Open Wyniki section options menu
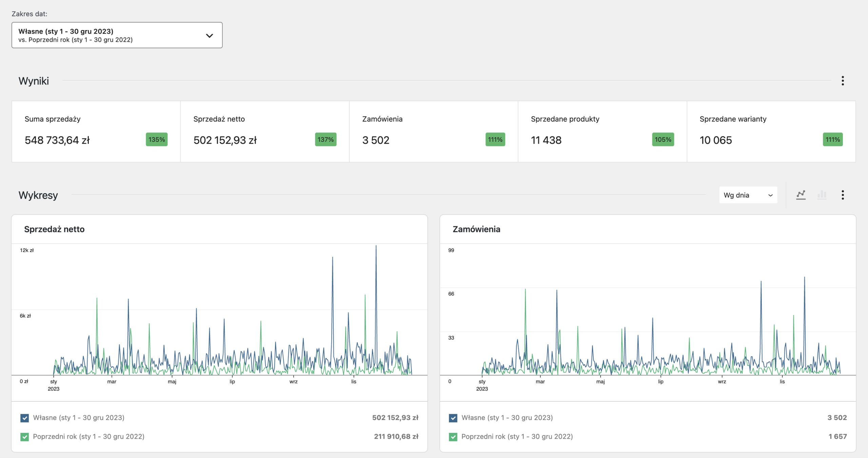The image size is (868, 458). (843, 81)
